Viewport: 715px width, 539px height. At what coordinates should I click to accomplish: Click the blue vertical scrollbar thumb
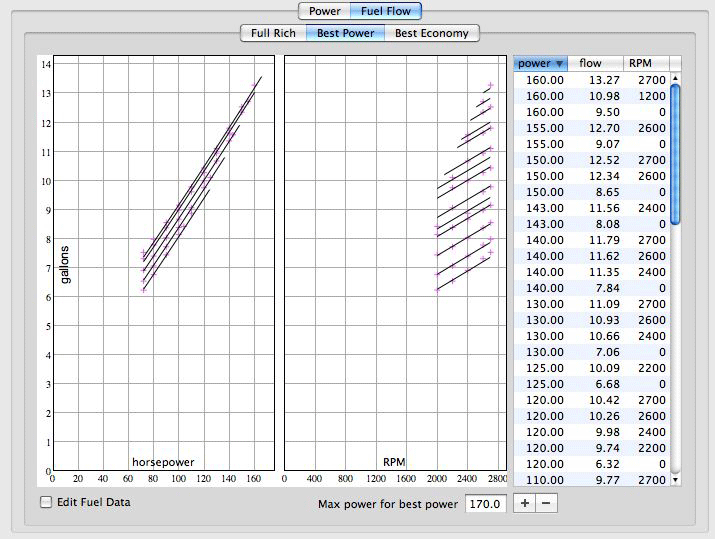click(x=675, y=154)
